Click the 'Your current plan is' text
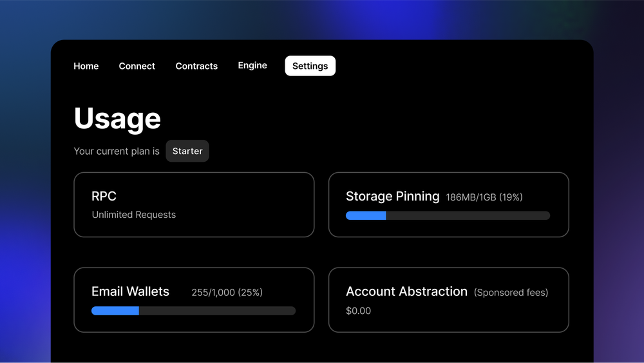Image resolution: width=644 pixels, height=363 pixels. coord(117,151)
